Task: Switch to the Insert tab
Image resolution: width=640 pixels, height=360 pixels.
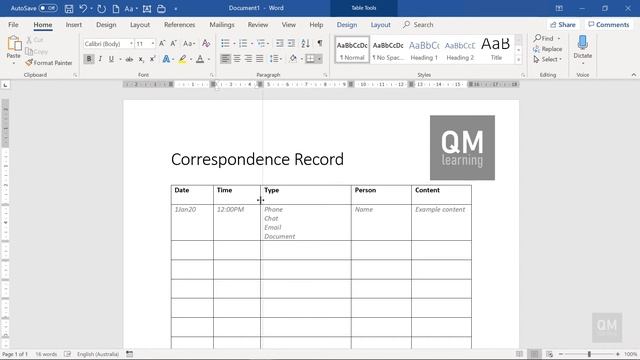Action: (x=74, y=25)
